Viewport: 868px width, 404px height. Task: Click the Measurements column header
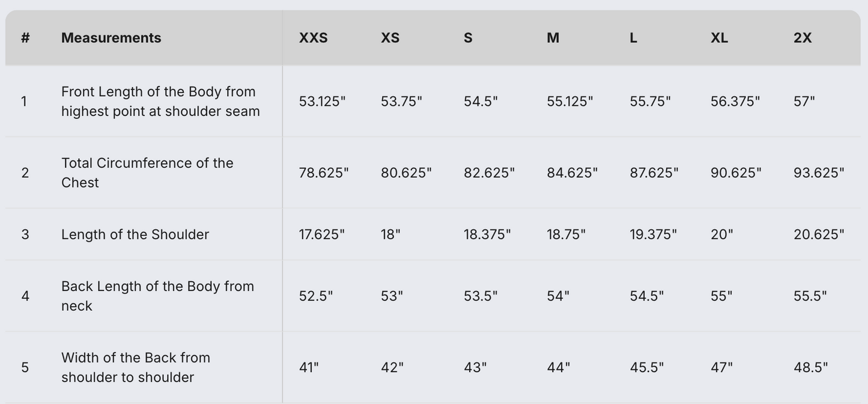(111, 38)
